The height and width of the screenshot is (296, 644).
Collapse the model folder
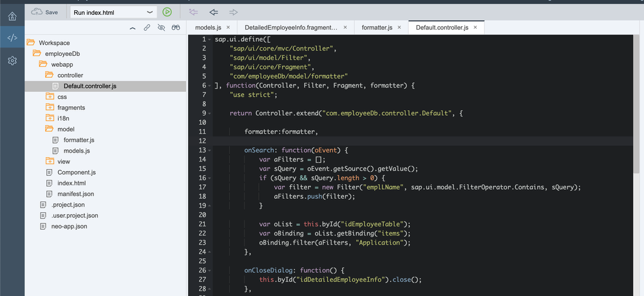(x=50, y=129)
